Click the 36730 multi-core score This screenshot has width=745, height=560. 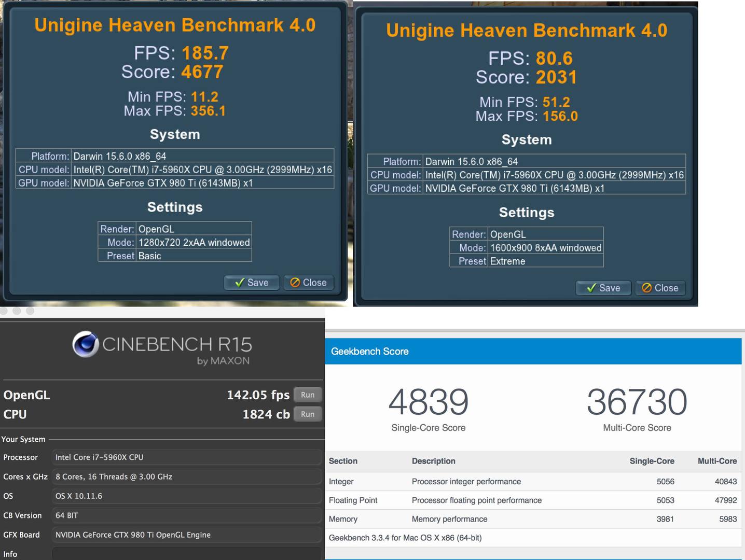click(x=637, y=402)
